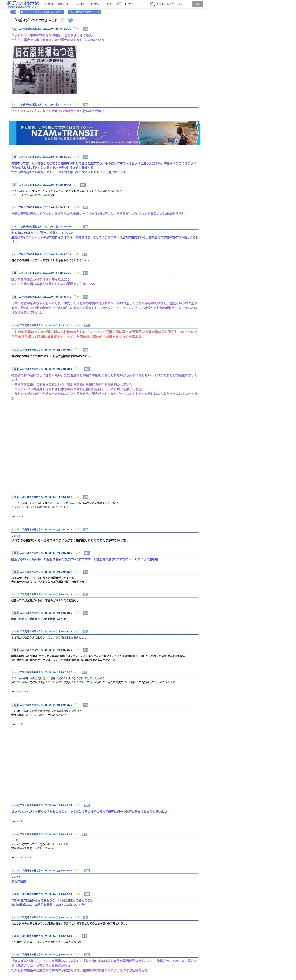Like post 20 with its heart icon
Viewport: 296px width, 980px height.
point(76,650)
